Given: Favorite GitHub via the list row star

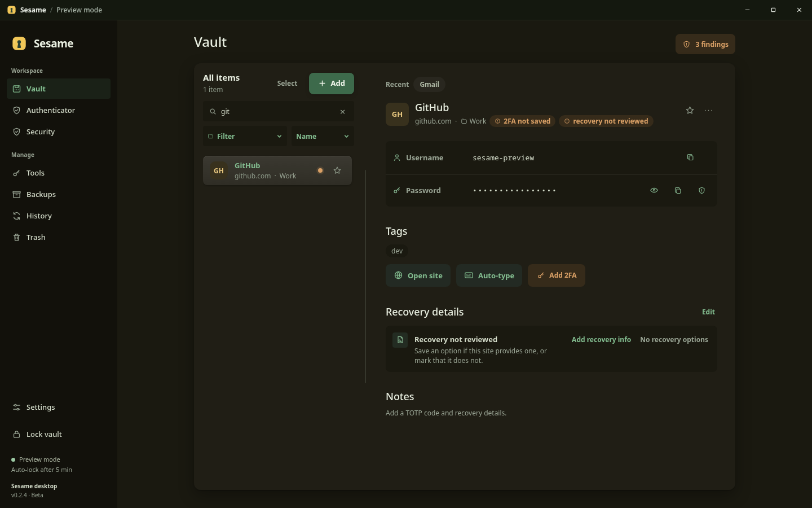Looking at the screenshot, I should pos(337,170).
